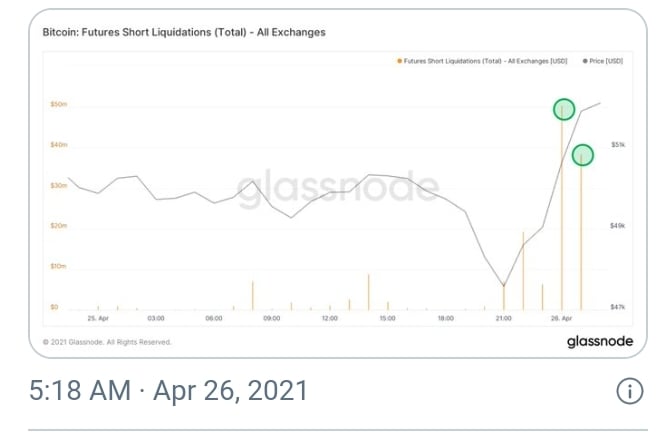Click the orange bar just before 15:00

(x=368, y=292)
